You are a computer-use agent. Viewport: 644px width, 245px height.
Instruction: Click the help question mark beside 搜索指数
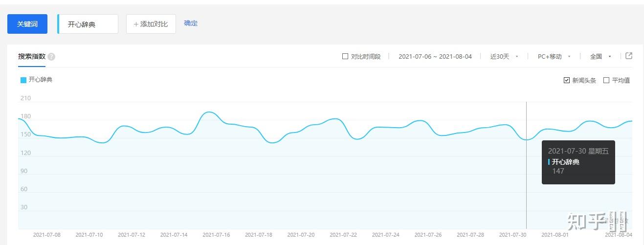tap(51, 57)
